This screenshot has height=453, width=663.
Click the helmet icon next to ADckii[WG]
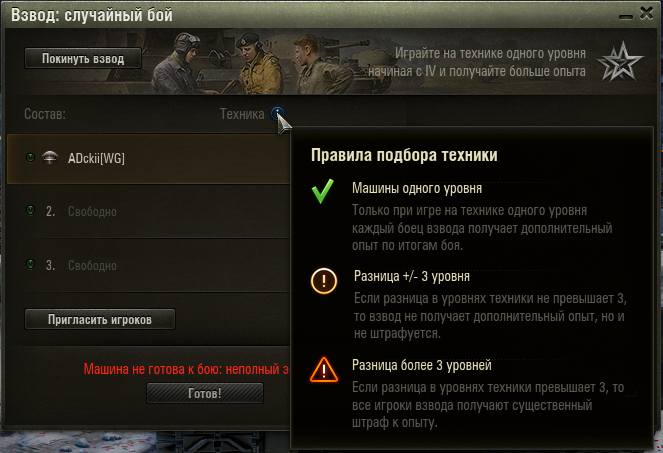(50, 157)
